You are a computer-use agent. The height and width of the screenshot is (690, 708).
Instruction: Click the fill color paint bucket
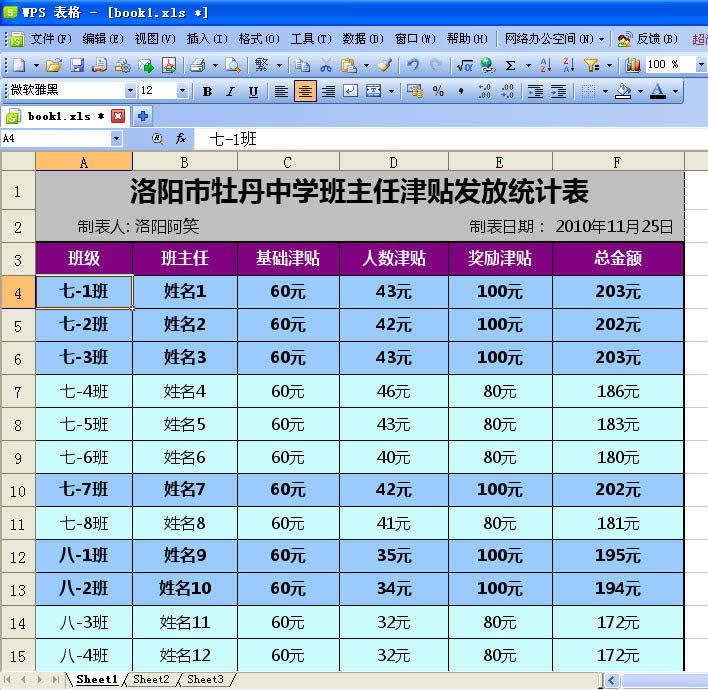623,91
